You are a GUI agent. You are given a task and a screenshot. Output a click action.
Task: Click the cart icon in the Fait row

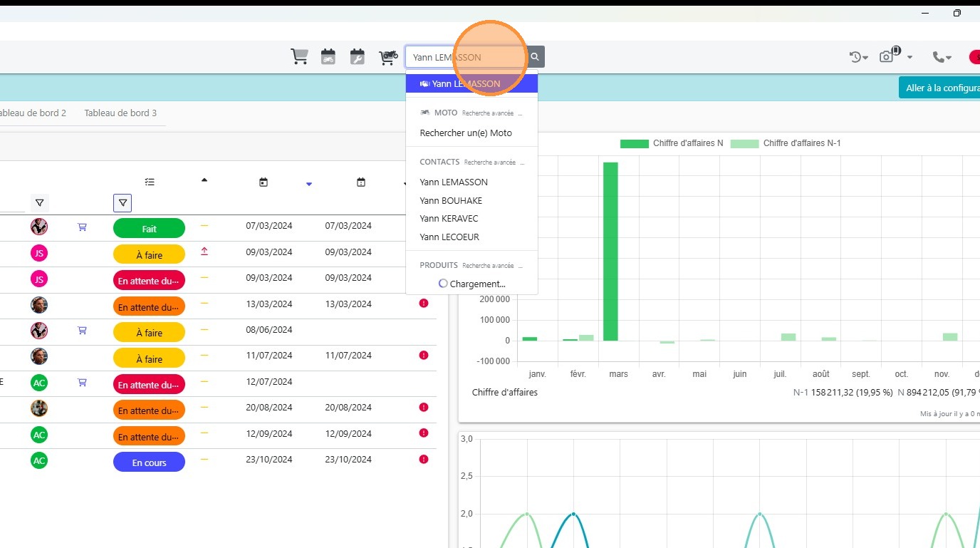coord(82,227)
